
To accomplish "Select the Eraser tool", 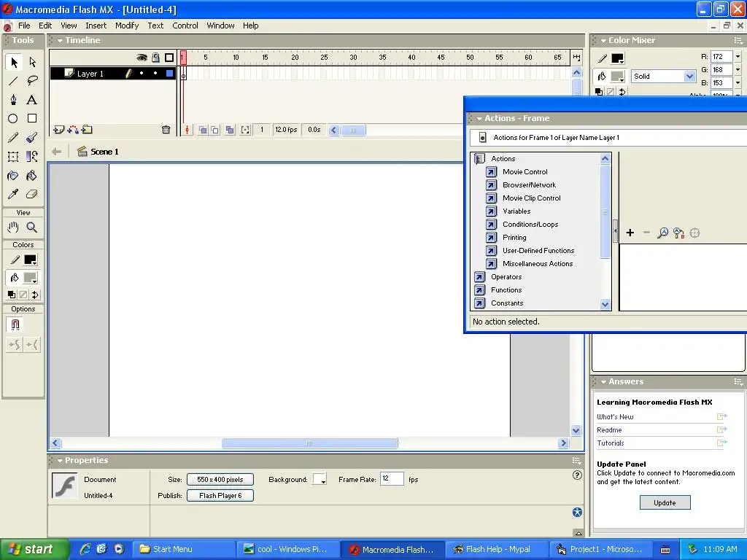I will pyautogui.click(x=32, y=194).
